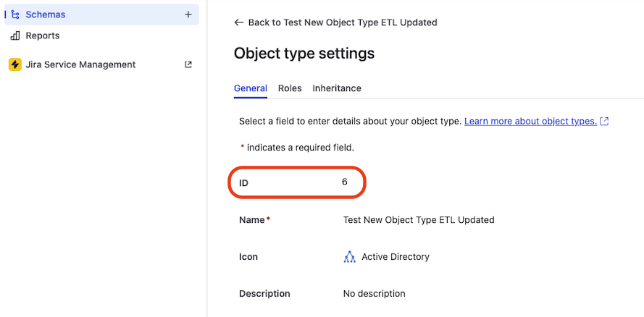Click the Active Directory icon name text

pos(396,257)
